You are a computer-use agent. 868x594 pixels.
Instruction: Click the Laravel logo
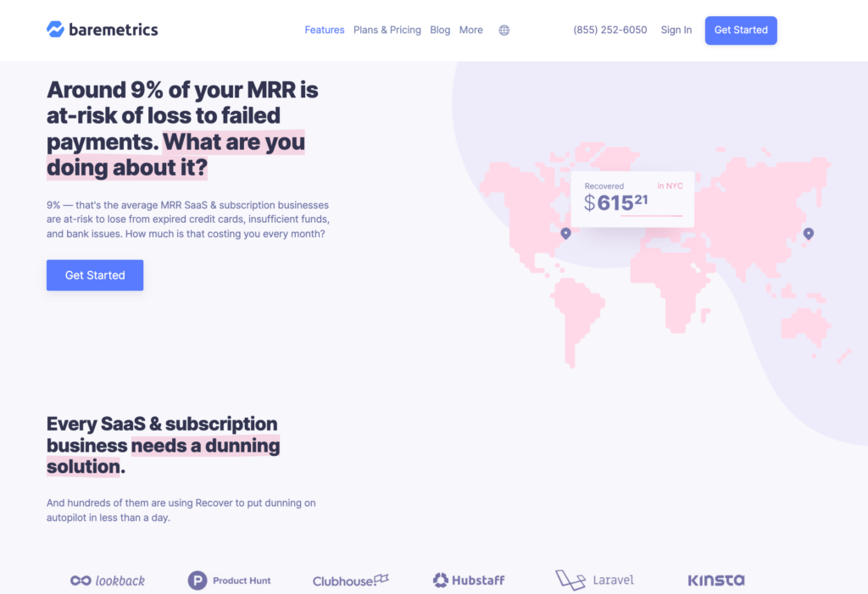[x=594, y=580]
